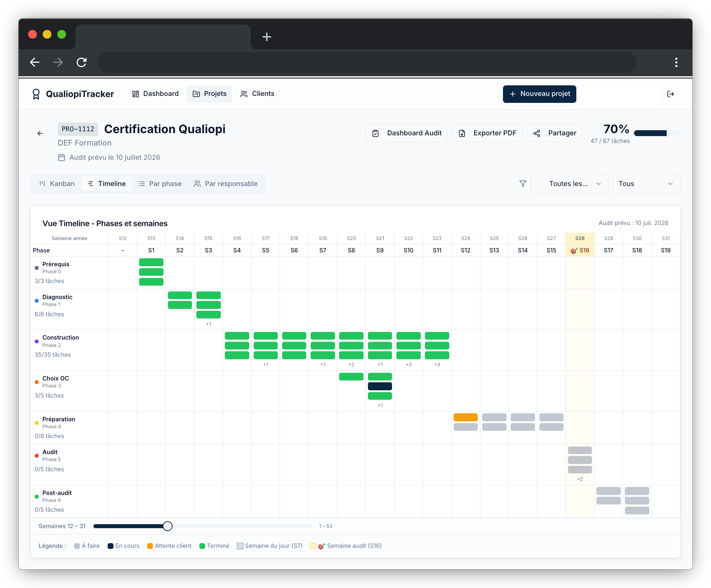Switch to the Par phase view

(x=160, y=183)
